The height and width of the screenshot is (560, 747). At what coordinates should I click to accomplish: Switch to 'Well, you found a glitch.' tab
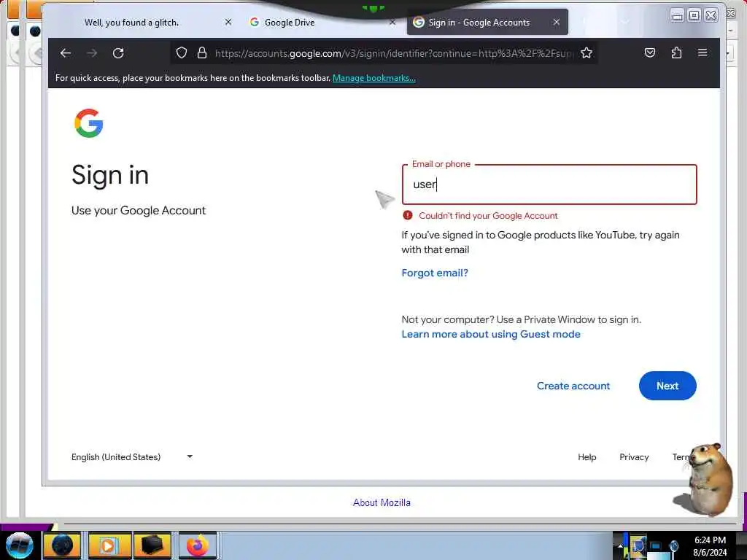[131, 23]
